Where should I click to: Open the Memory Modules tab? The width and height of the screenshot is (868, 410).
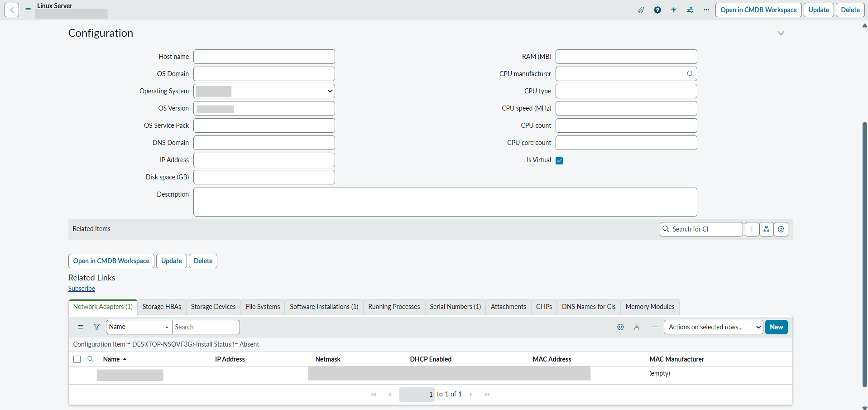(x=650, y=307)
